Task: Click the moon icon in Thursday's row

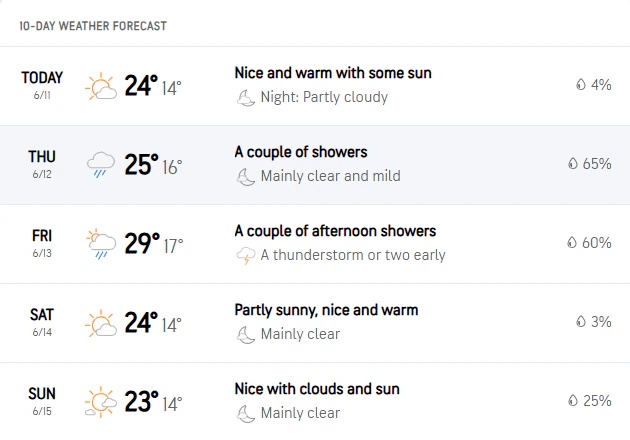Action: tap(245, 177)
